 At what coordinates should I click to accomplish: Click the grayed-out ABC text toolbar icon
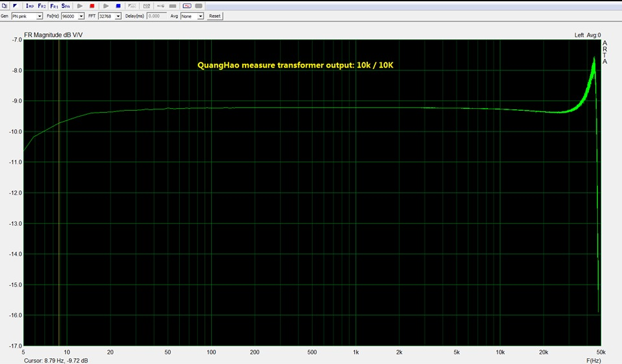click(x=132, y=6)
